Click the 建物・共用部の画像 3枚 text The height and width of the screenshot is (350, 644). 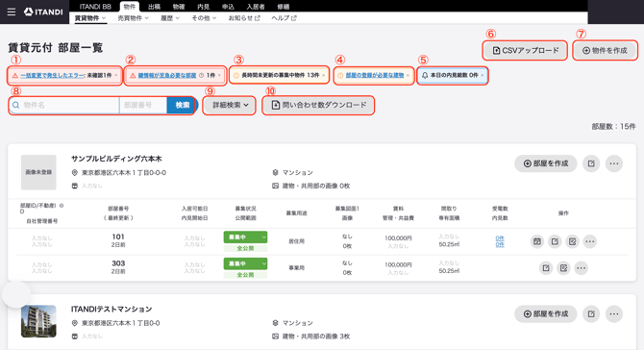point(316,337)
